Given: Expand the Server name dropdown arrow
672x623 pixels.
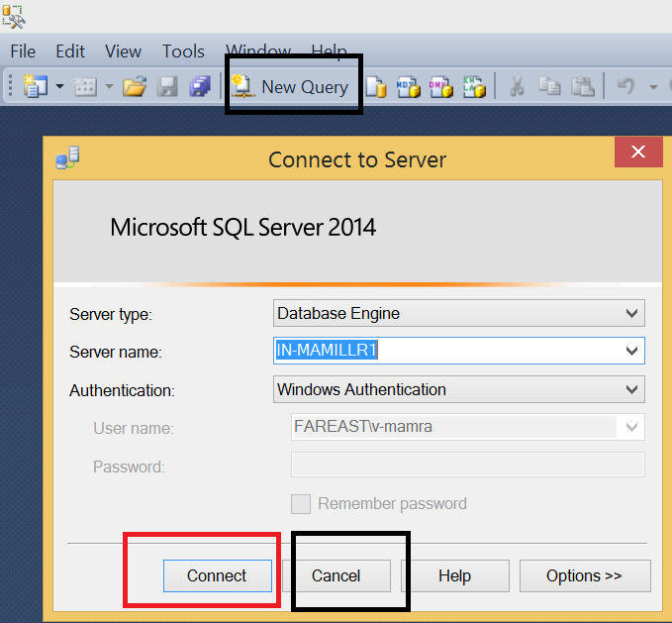Looking at the screenshot, I should (631, 351).
